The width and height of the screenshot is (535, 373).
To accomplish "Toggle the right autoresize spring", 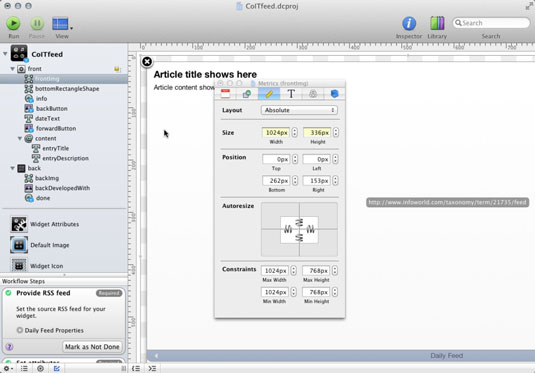I will click(310, 230).
